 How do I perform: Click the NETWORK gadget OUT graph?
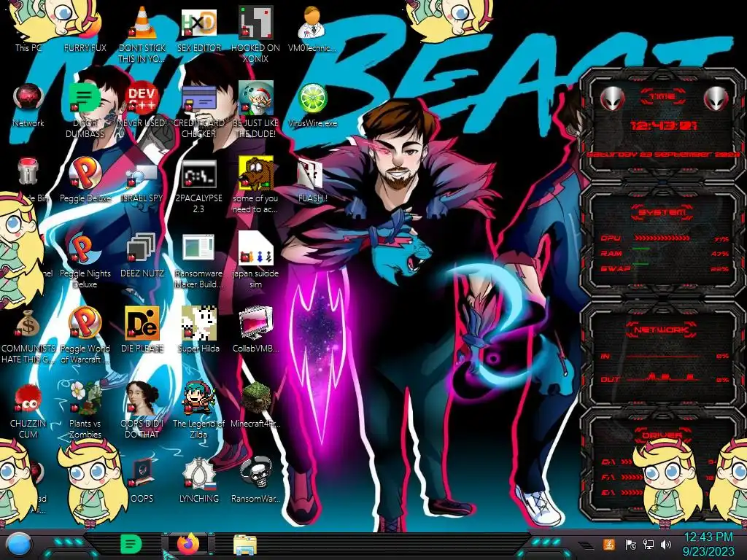(662, 378)
